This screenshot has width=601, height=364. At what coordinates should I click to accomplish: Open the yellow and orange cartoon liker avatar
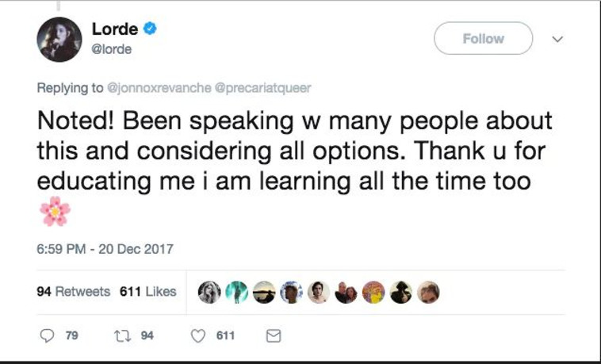(373, 292)
